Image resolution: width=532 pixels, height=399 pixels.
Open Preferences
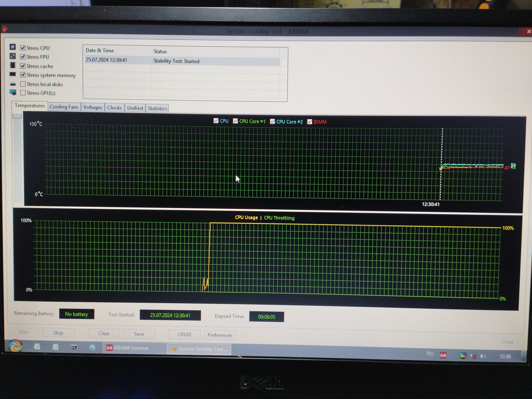(220, 335)
